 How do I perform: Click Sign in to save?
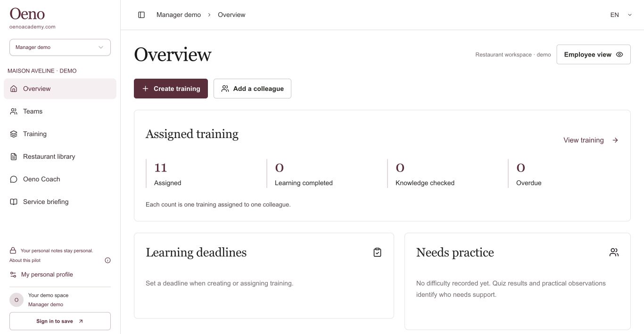[x=60, y=321]
